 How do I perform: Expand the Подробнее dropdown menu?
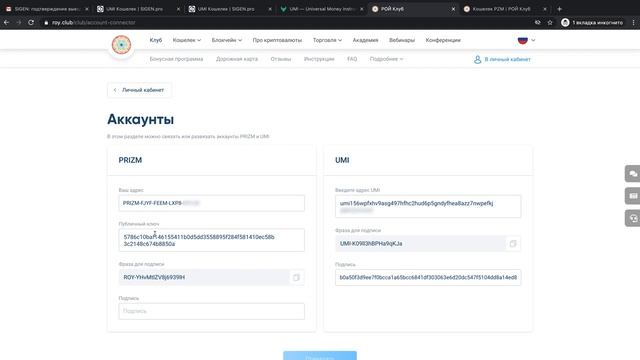pos(386,59)
